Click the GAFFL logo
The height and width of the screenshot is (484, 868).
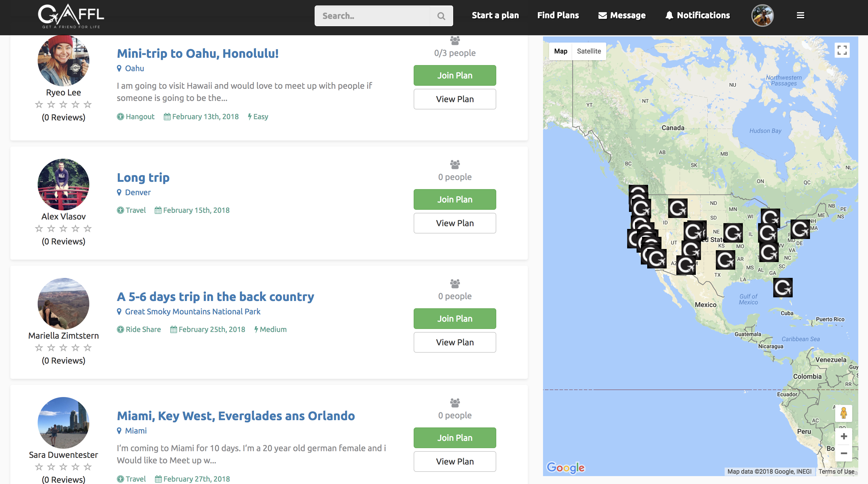(x=71, y=16)
